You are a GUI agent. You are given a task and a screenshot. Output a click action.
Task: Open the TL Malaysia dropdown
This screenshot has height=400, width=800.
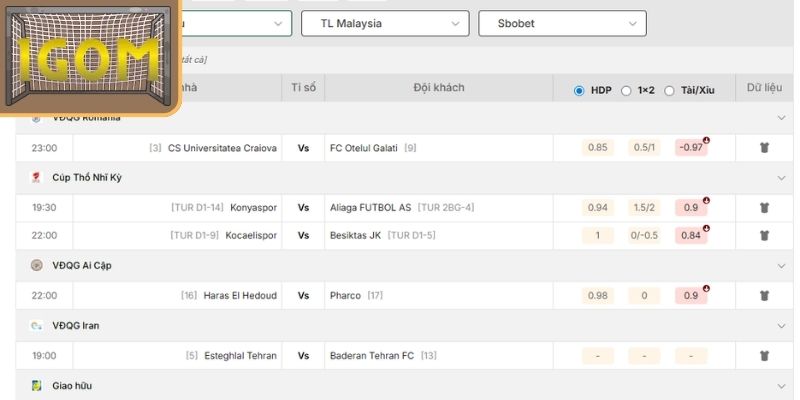pos(385,23)
